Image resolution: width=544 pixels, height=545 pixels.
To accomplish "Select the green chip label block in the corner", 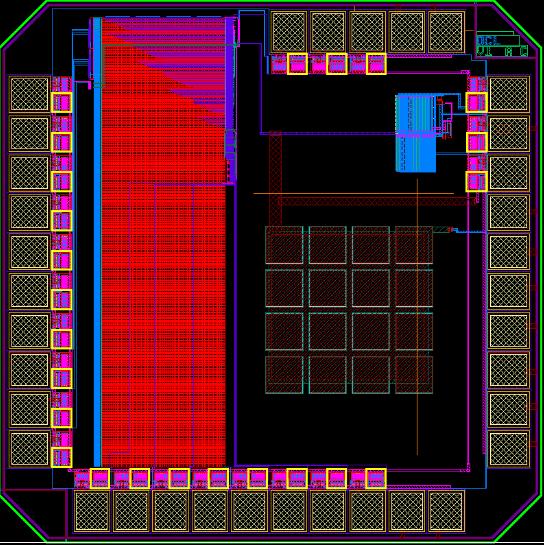I will coord(502,44).
